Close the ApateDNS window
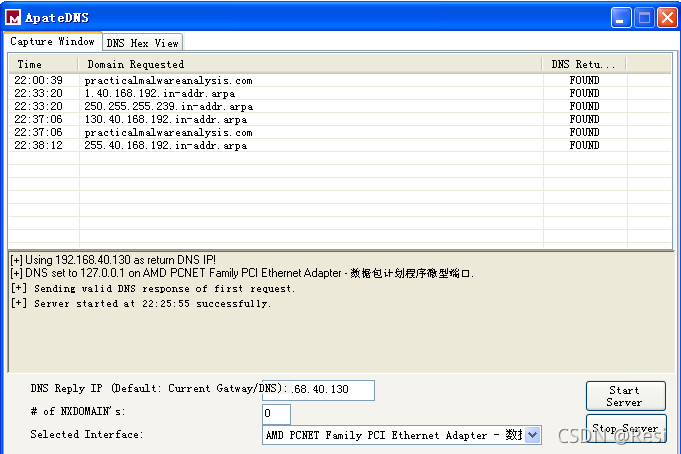The image size is (681, 454). tap(668, 18)
